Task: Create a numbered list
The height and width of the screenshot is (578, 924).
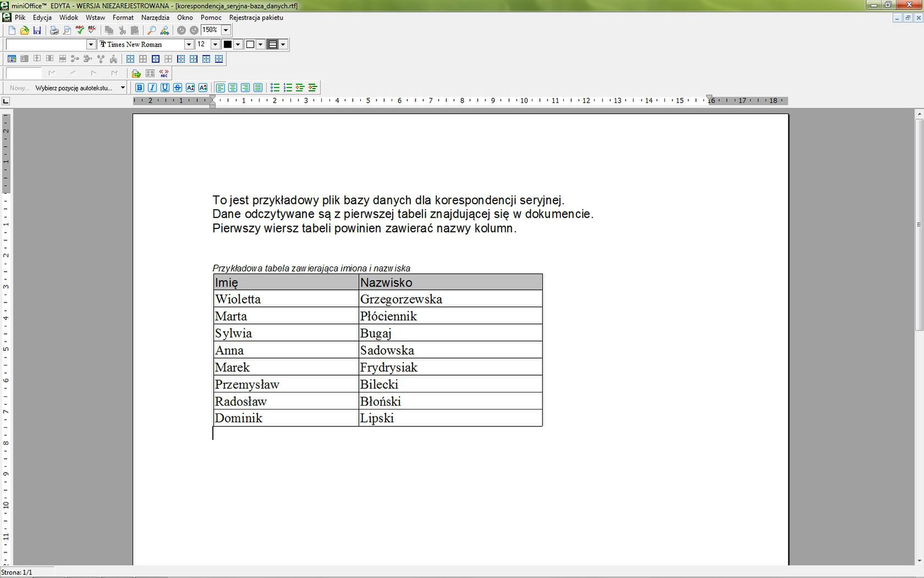Action: tap(288, 88)
